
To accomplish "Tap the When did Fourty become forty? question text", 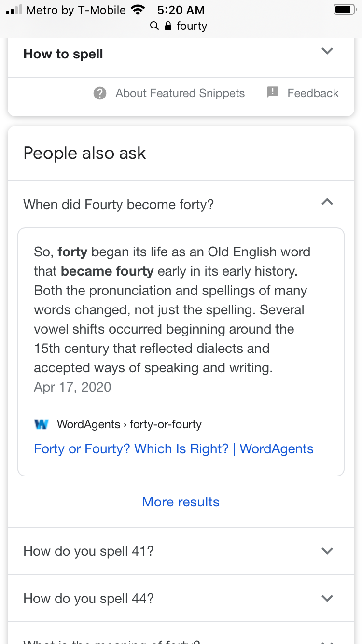I will tap(118, 204).
